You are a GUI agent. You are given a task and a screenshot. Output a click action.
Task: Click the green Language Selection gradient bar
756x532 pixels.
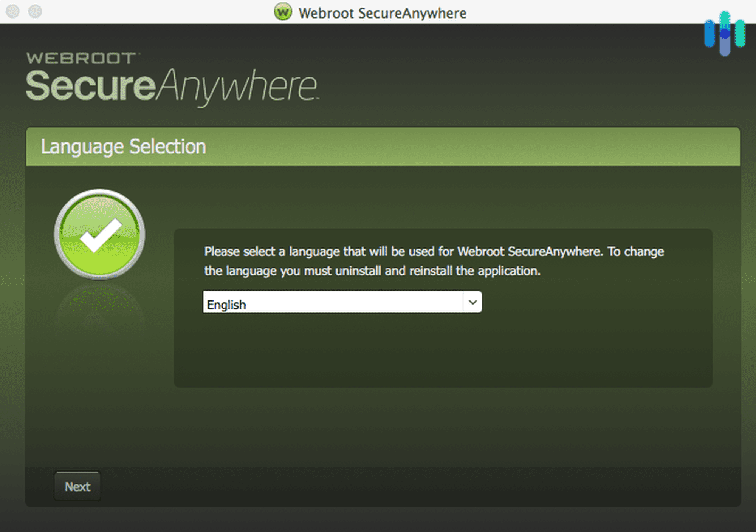tap(378, 147)
